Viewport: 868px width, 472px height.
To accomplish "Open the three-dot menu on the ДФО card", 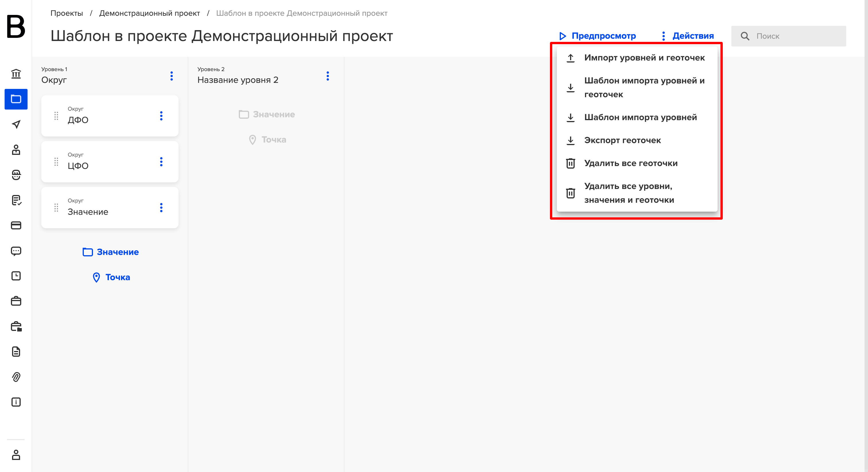I will (161, 116).
